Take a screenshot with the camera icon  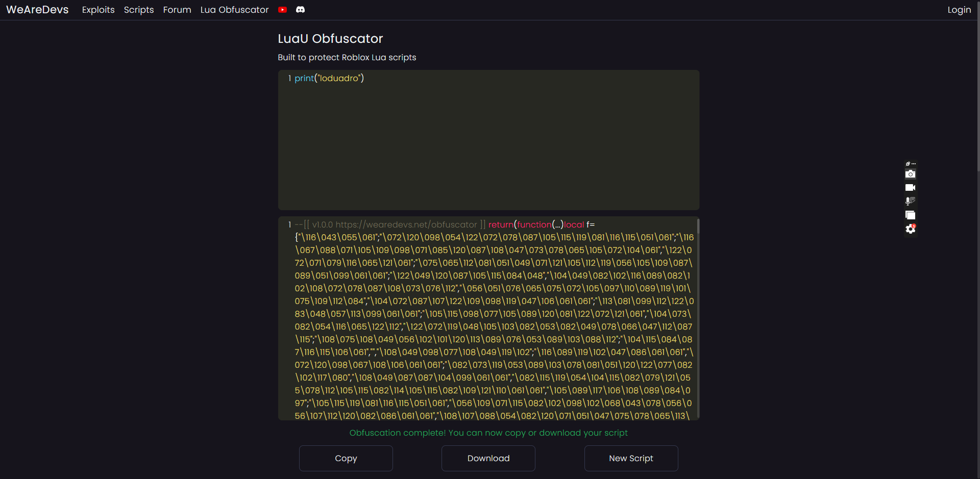910,174
